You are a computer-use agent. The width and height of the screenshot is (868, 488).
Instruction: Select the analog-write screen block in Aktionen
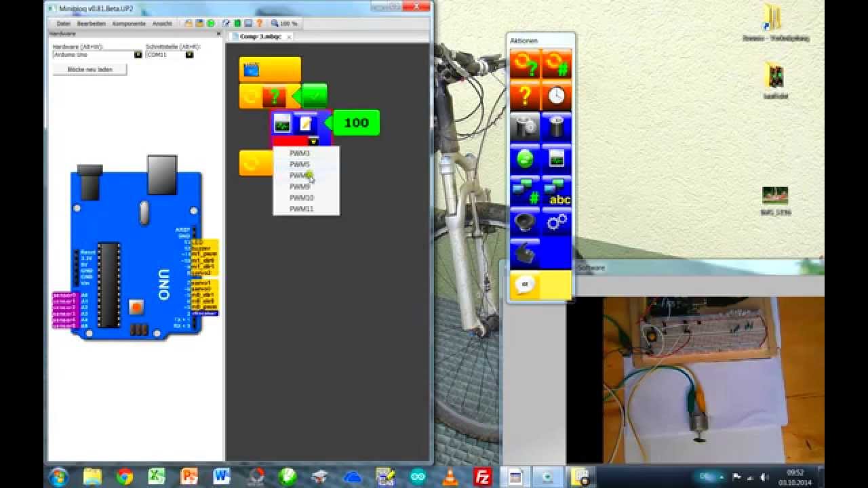click(556, 159)
